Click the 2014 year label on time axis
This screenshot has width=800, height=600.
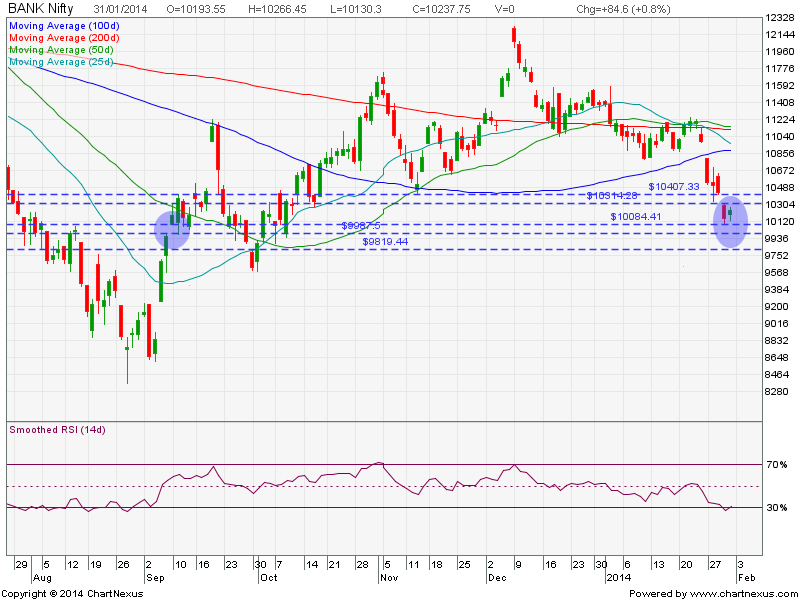point(618,578)
